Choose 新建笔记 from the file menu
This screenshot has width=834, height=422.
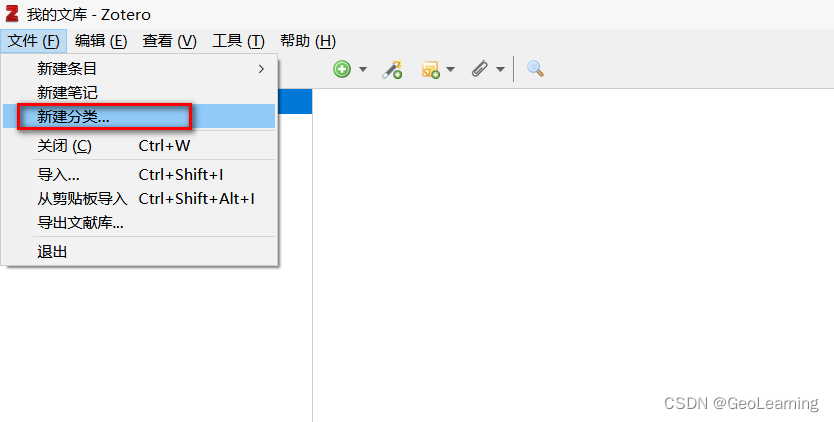pos(139,93)
